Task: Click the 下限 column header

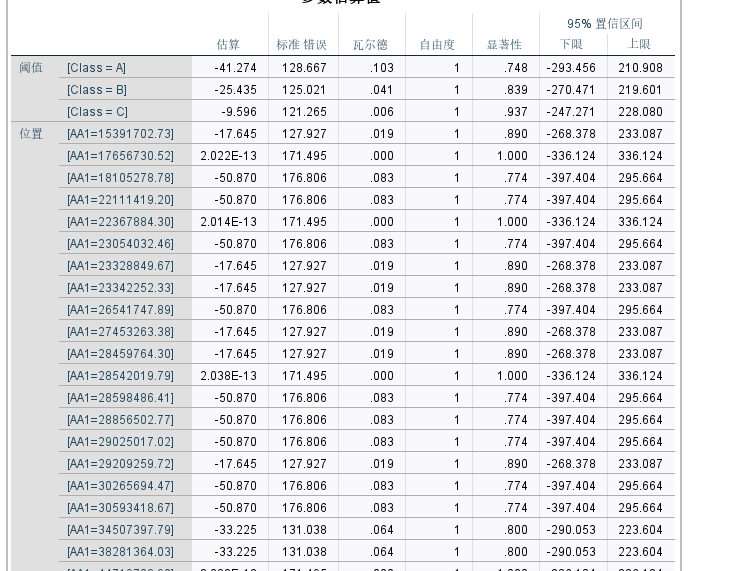Action: 571,44
